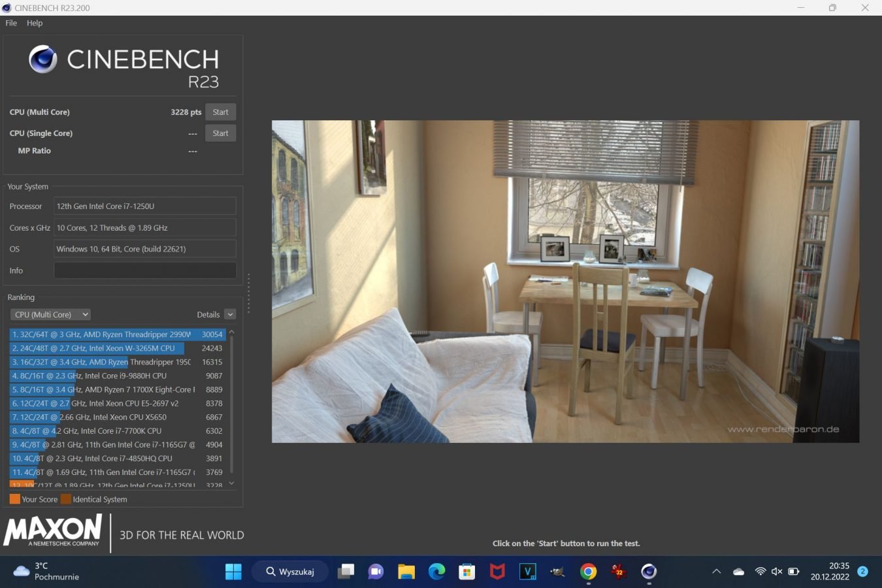This screenshot has height=588, width=882.
Task: Click the Maxon logo
Action: pyautogui.click(x=53, y=530)
